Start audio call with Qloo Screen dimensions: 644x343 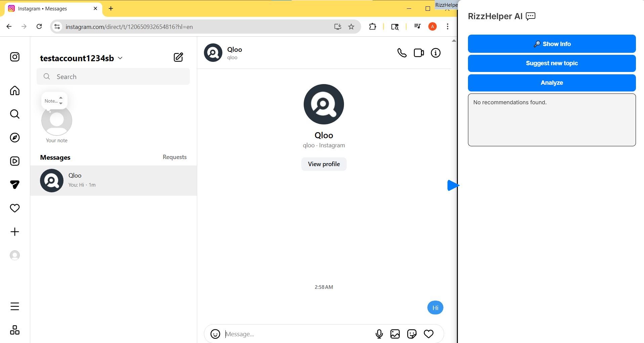point(402,53)
